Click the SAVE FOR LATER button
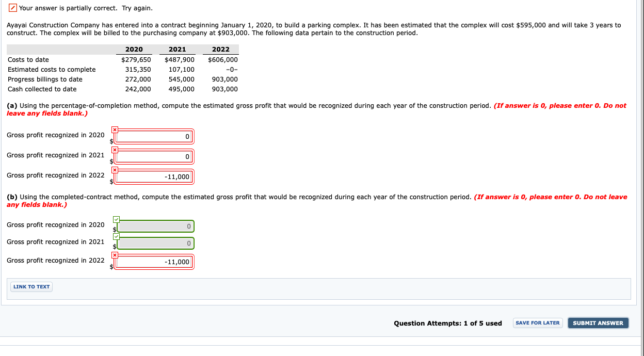Viewport: 644px width, 356px height. (x=537, y=322)
